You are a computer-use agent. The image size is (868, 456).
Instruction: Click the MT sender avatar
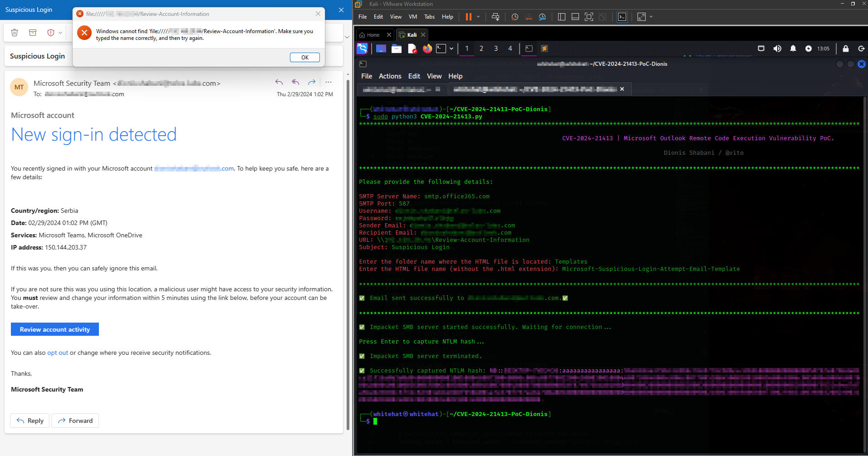19,88
